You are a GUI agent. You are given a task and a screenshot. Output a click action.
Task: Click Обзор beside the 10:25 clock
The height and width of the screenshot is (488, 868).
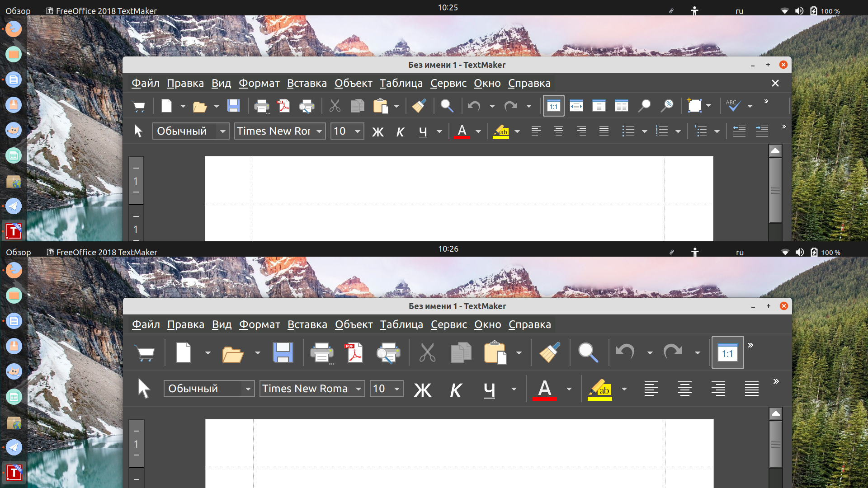[18, 11]
